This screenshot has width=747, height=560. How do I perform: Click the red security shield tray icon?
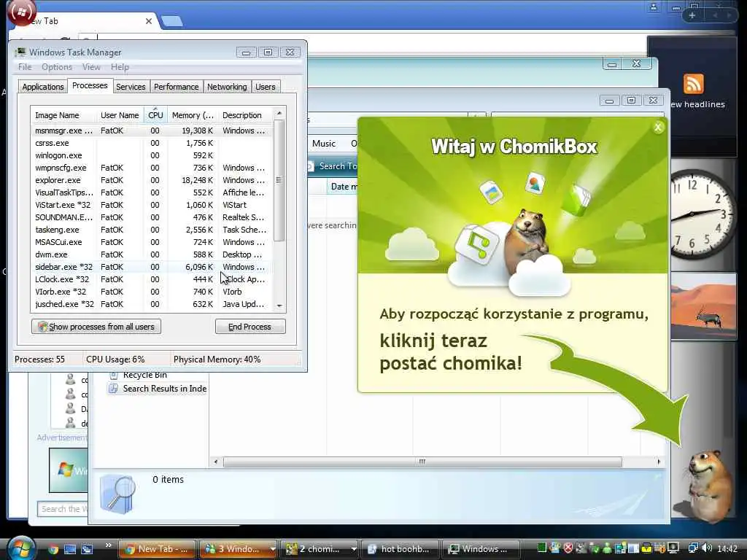click(568, 548)
